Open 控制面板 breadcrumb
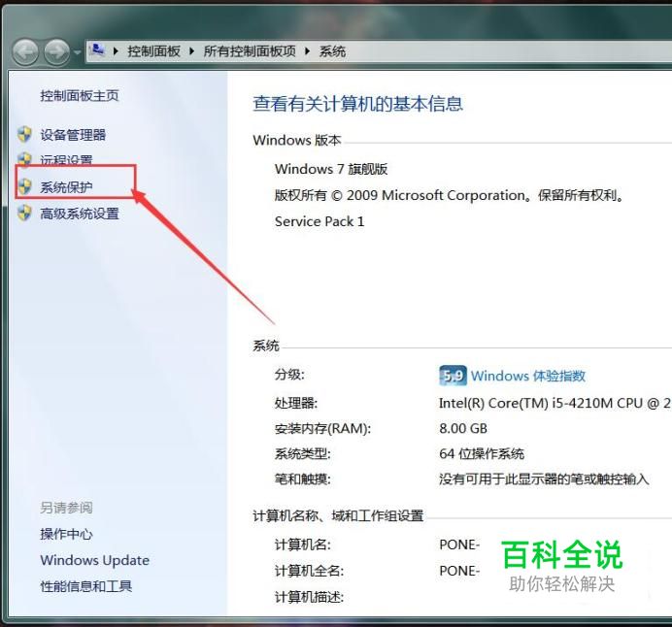 point(153,51)
